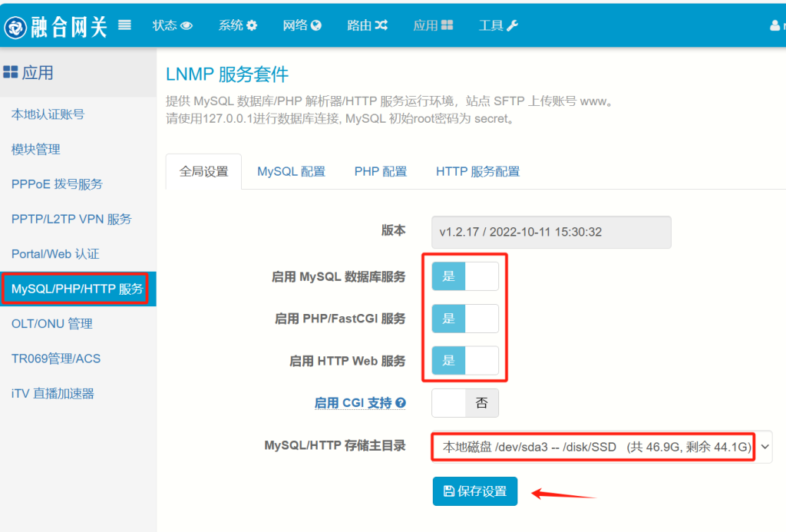Switch to the 全局设置 tab

tap(203, 171)
